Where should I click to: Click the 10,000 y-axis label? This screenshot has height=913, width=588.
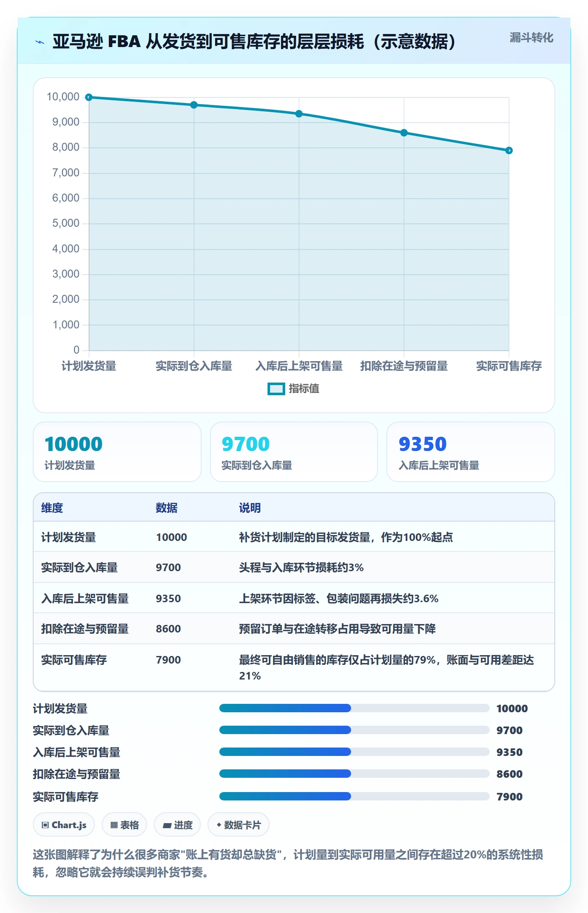click(x=63, y=97)
